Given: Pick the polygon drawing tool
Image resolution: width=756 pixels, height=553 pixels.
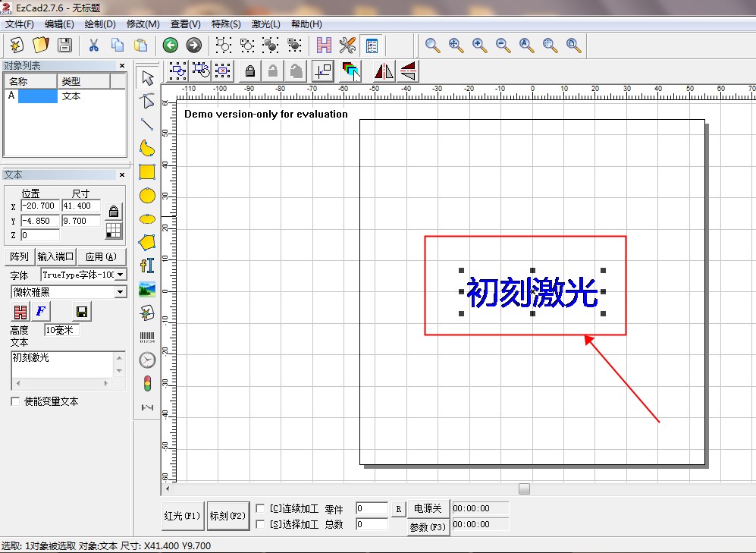Looking at the screenshot, I should 147,243.
